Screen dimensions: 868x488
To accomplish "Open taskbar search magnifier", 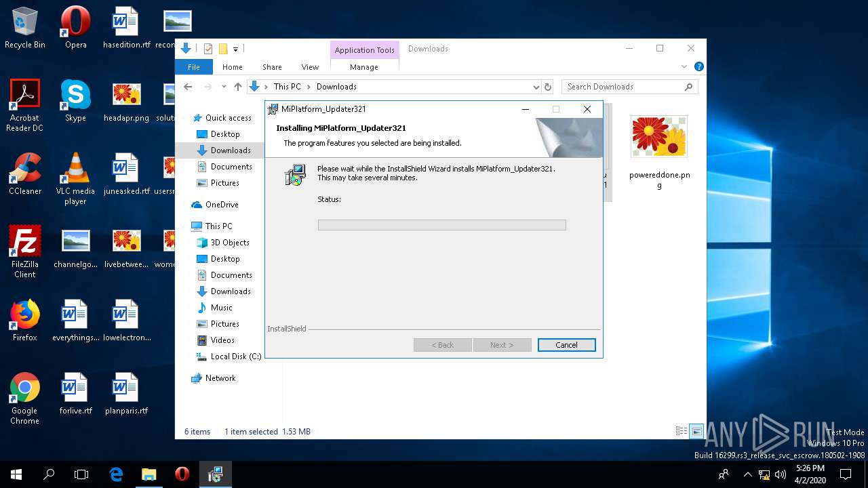I will [49, 474].
